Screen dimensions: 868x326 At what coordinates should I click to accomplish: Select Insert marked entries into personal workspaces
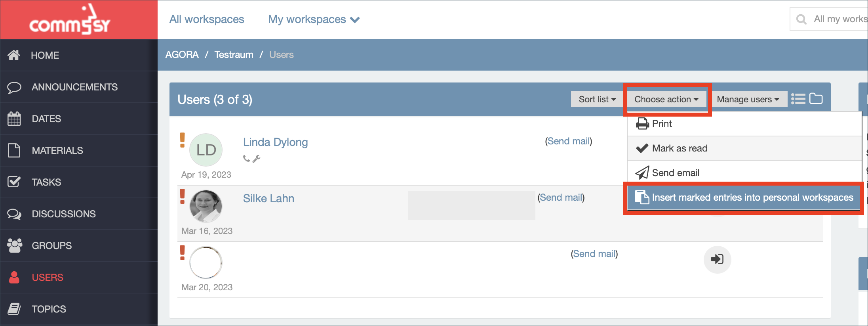[744, 198]
